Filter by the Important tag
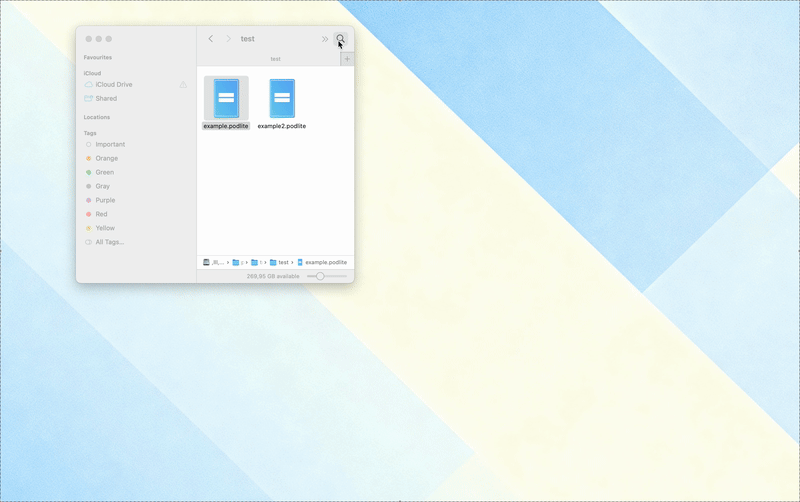Viewport: 800px width, 502px height. [110, 145]
